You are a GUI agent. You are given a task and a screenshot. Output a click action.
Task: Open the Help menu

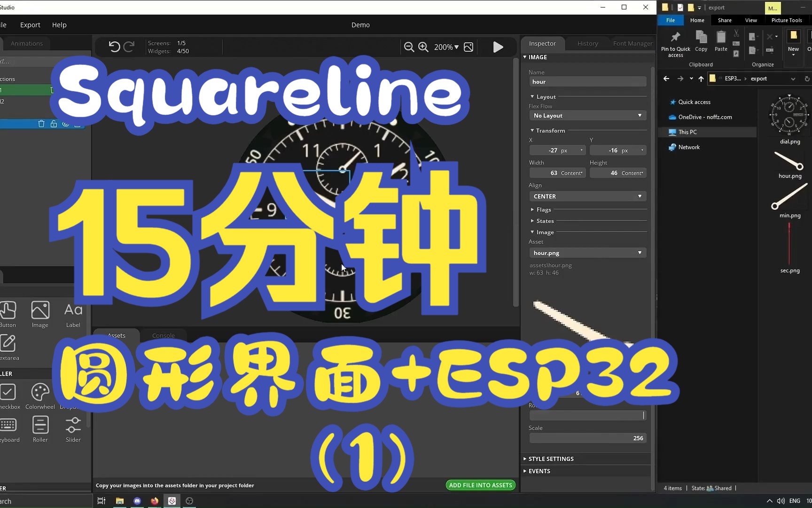[x=59, y=25]
